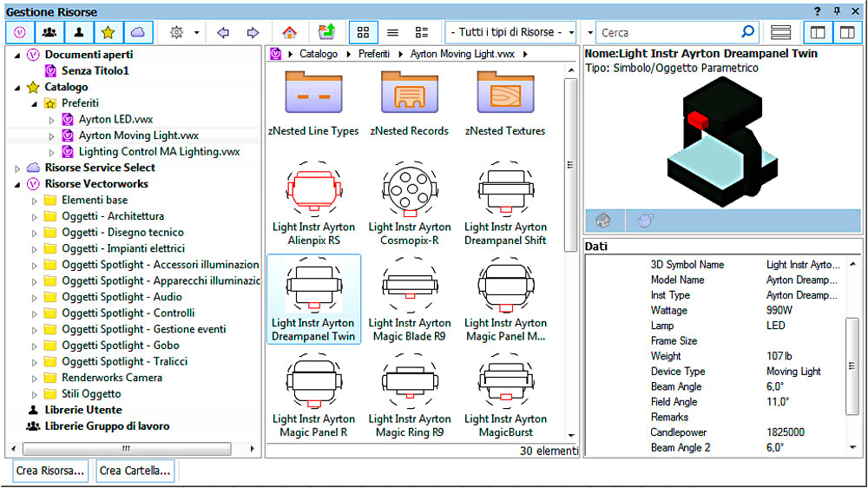Click the resource grid vertical scrollbar

coord(571,165)
